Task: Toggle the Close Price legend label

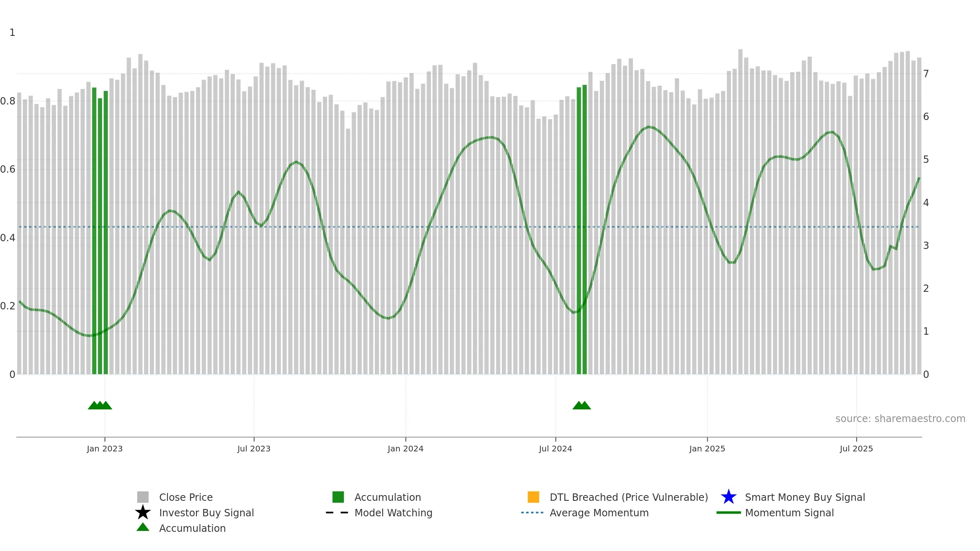Action: click(186, 497)
